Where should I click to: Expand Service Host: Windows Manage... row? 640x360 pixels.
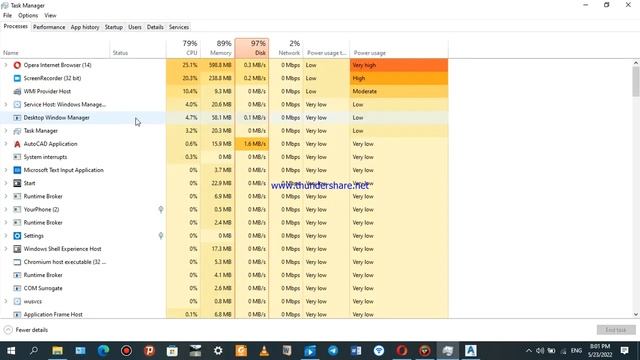point(6,104)
